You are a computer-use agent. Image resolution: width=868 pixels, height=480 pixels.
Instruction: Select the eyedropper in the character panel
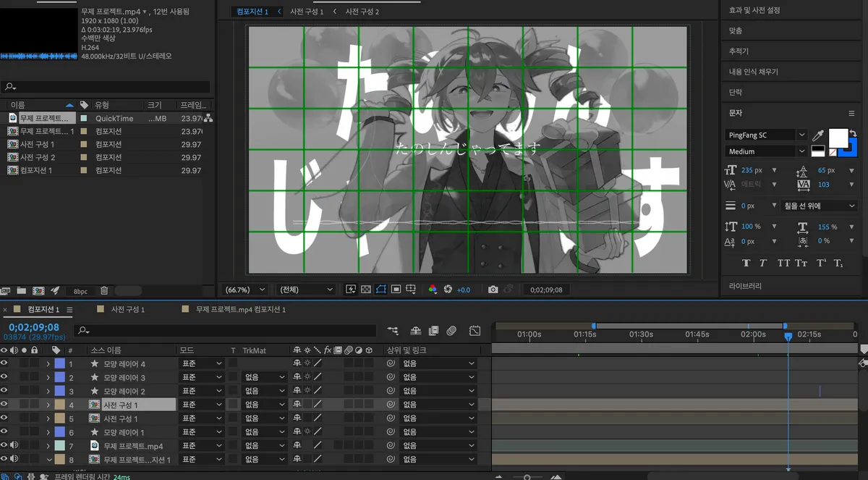point(819,135)
